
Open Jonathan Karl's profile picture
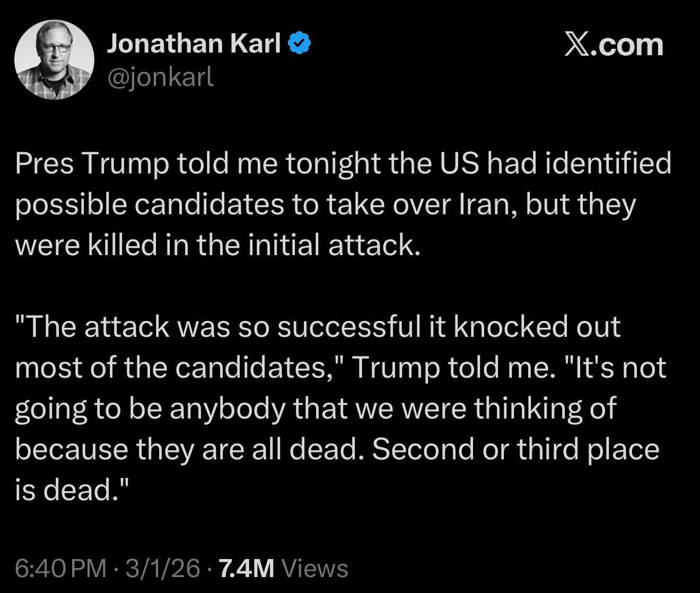[x=54, y=59]
